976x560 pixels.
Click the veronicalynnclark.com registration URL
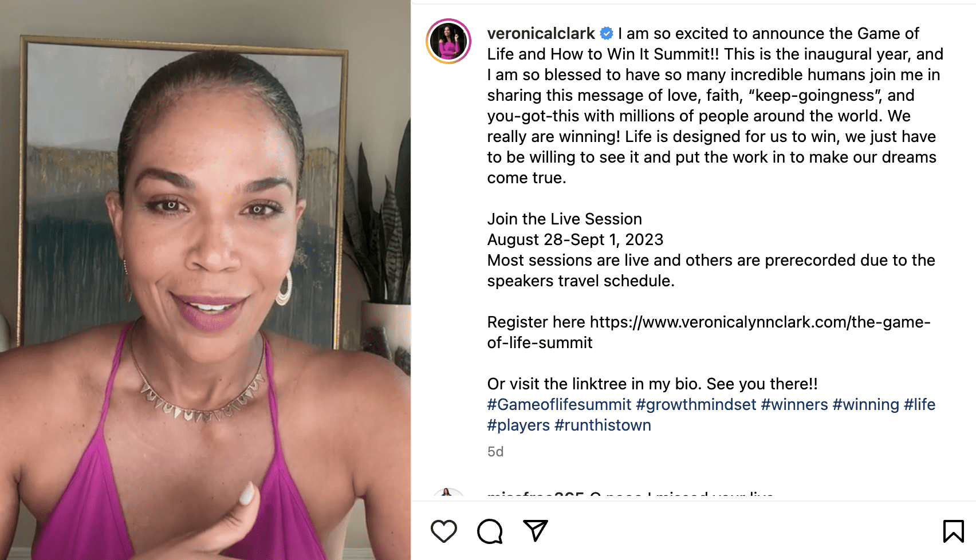(759, 322)
